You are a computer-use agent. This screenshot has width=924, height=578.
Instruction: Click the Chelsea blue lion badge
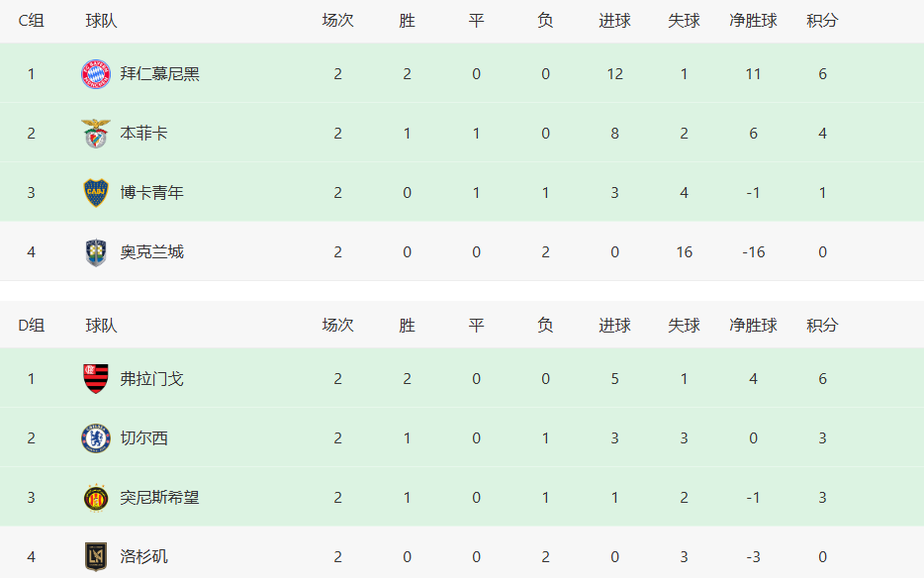click(x=95, y=438)
